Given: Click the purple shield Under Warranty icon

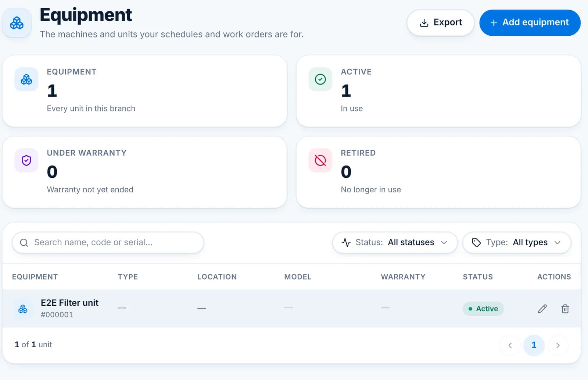Looking at the screenshot, I should coord(26,160).
